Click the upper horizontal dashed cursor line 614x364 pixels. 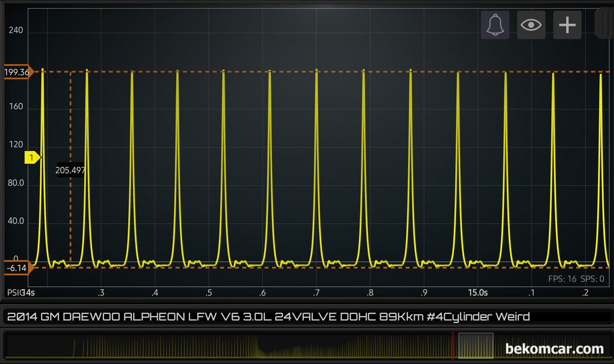pos(332,72)
